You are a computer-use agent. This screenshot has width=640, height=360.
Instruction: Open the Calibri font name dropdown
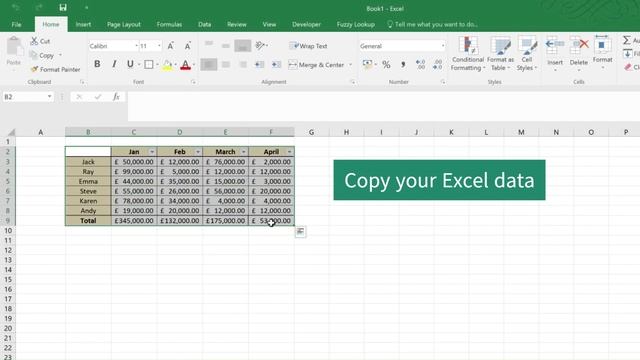(x=136, y=46)
